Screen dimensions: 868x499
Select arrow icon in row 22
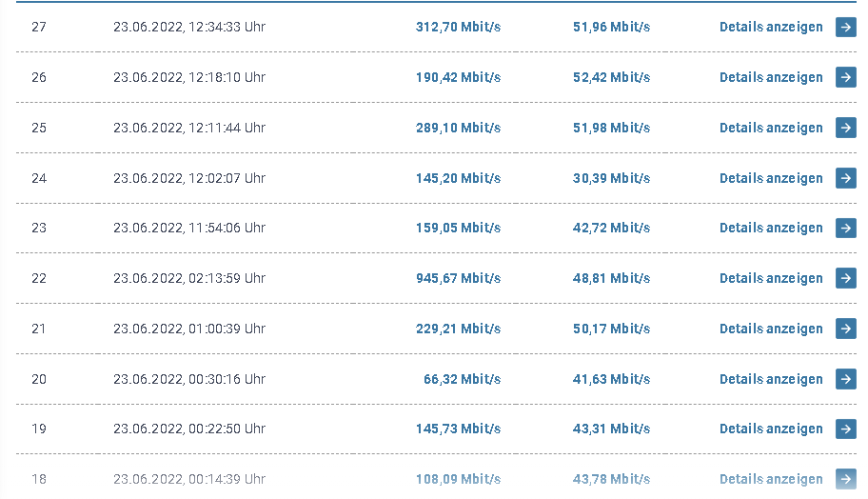[845, 278]
